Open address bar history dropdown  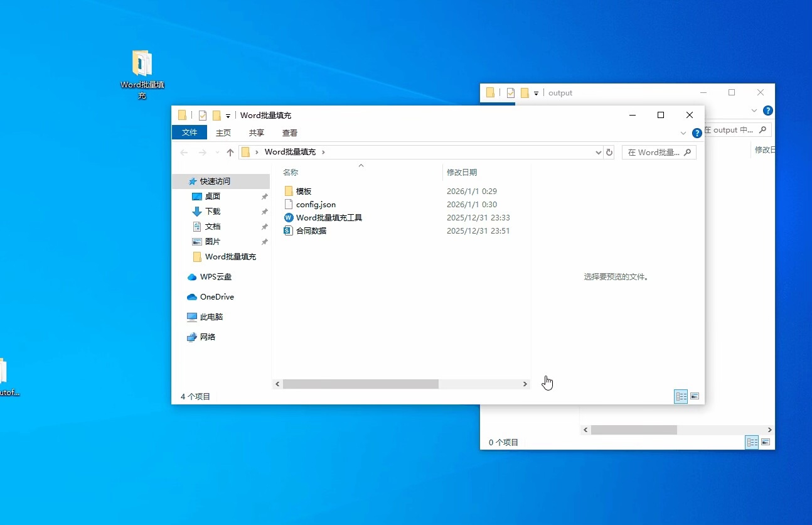[598, 153]
